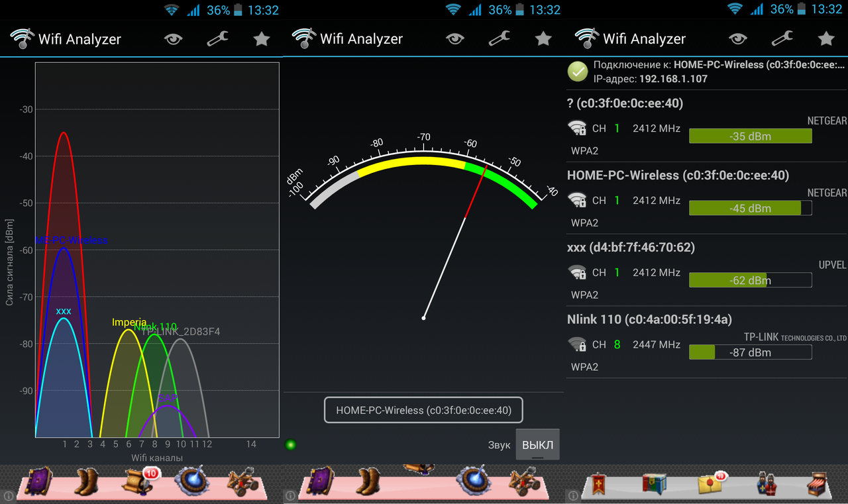Screen dimensions: 848x504
Task: Open the view switcher eye on the access point list screen
Action: point(737,39)
